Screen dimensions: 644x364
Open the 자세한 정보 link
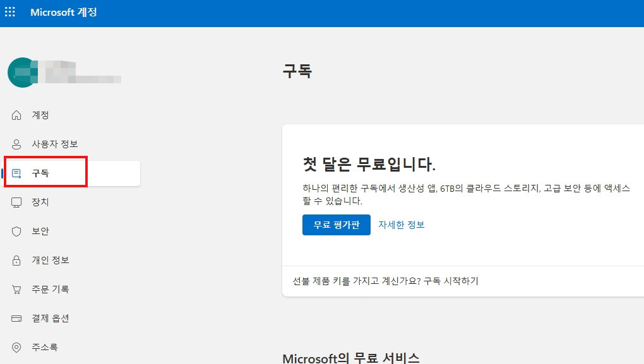tap(402, 225)
